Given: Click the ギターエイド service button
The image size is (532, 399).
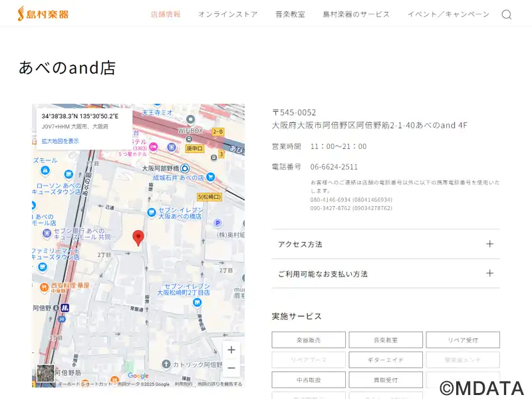Looking at the screenshot, I should pos(386,360).
